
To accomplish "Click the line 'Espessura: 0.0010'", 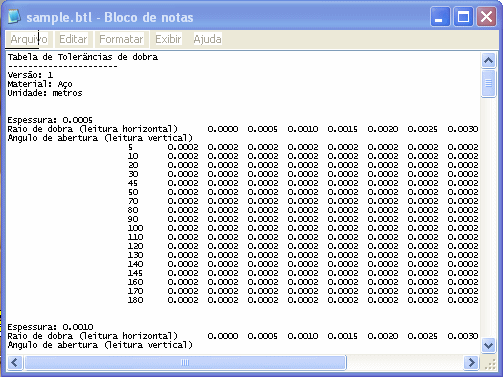I will coord(50,327).
